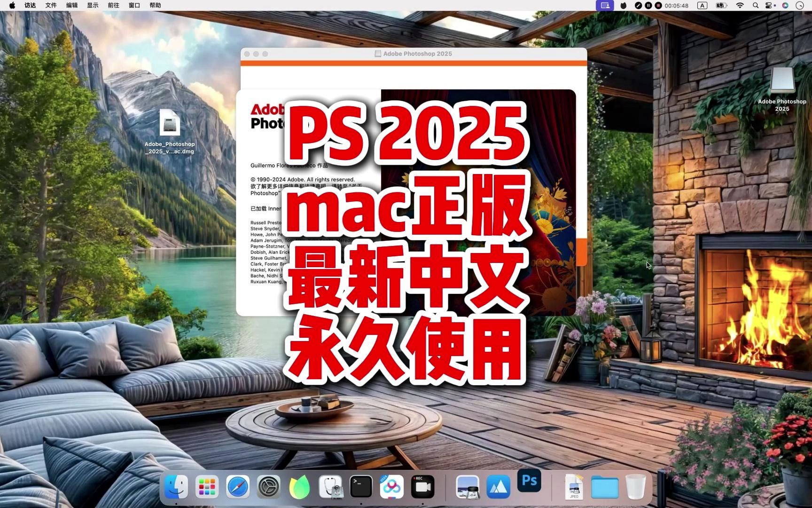Open the 窗口 menu

click(x=133, y=5)
